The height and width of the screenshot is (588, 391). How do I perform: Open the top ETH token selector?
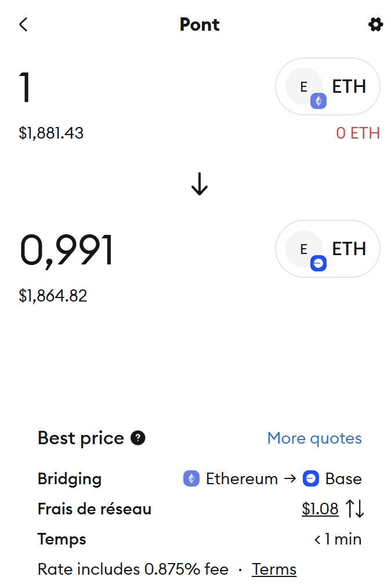click(x=327, y=86)
